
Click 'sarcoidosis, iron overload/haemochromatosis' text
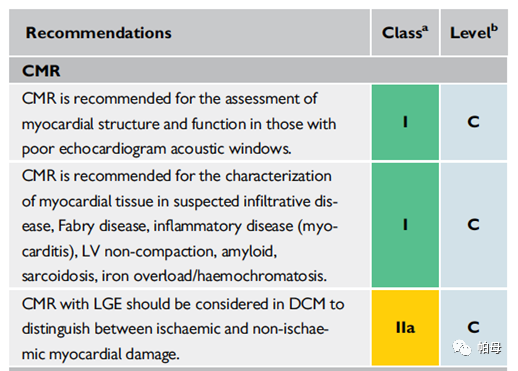point(174,276)
